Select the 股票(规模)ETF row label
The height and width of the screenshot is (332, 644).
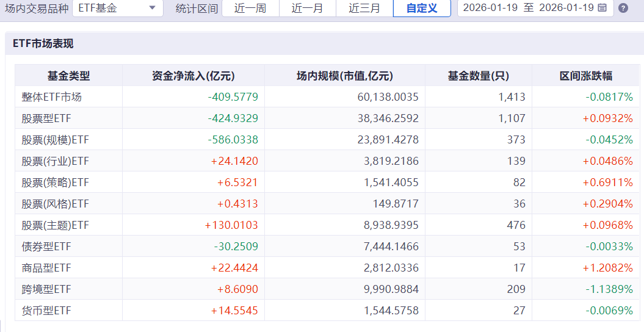56,140
